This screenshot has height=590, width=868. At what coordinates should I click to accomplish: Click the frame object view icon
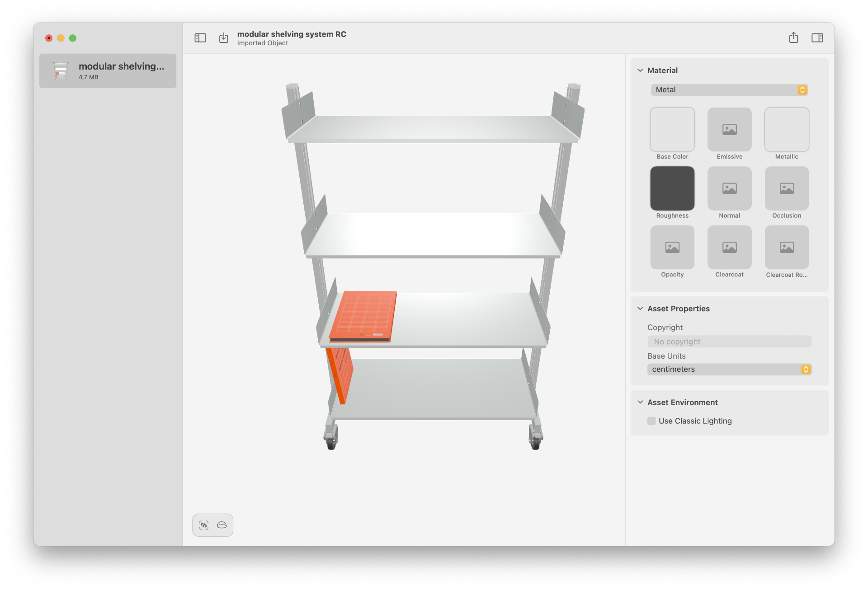pyautogui.click(x=204, y=525)
